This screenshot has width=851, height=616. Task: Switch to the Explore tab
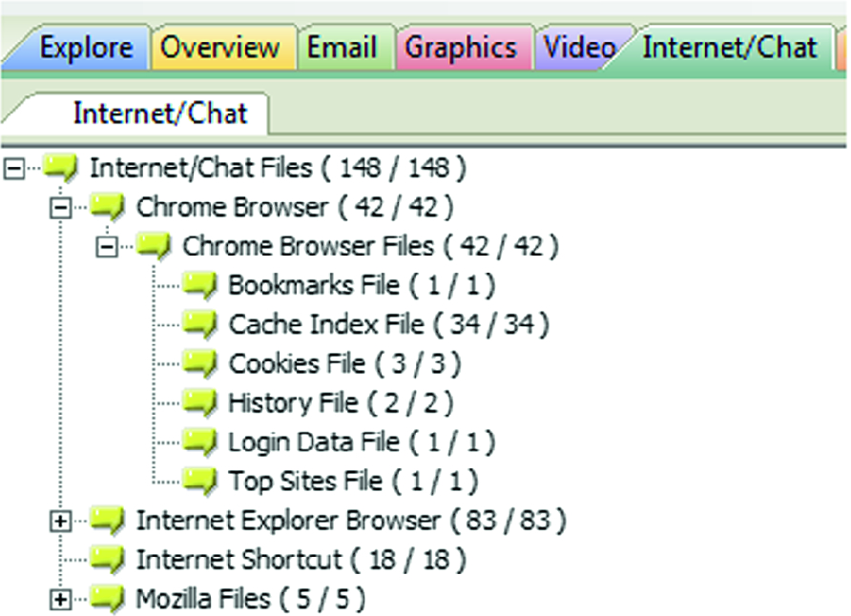[x=81, y=48]
